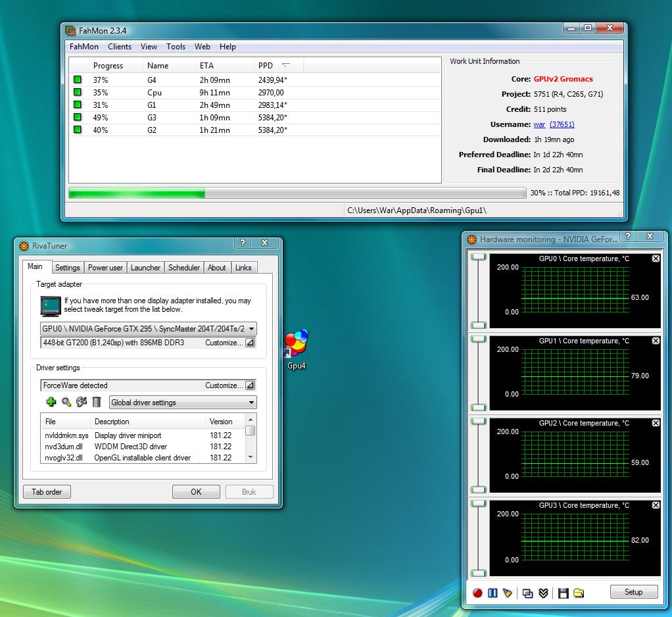Select the nvd3dum.dll row in driver file list
The width and height of the screenshot is (672, 617).
coord(143,447)
